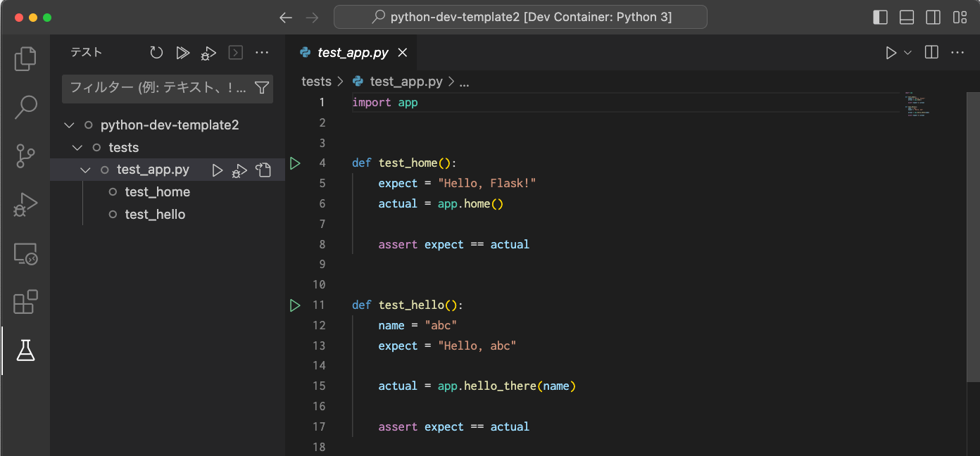Click breadcrumb ellipsis symbol item

464,82
